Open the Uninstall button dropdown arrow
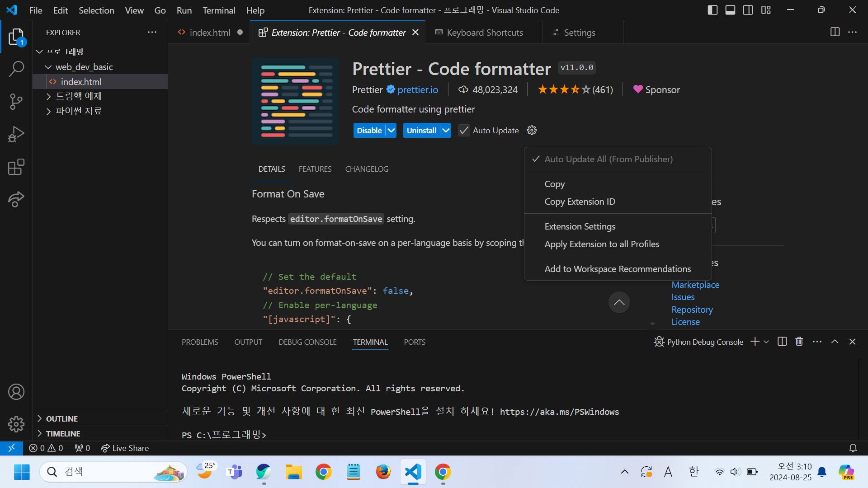 click(446, 131)
